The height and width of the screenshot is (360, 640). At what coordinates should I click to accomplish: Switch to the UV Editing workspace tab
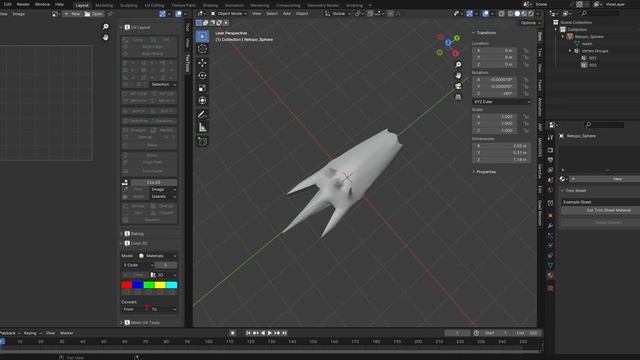(x=154, y=5)
